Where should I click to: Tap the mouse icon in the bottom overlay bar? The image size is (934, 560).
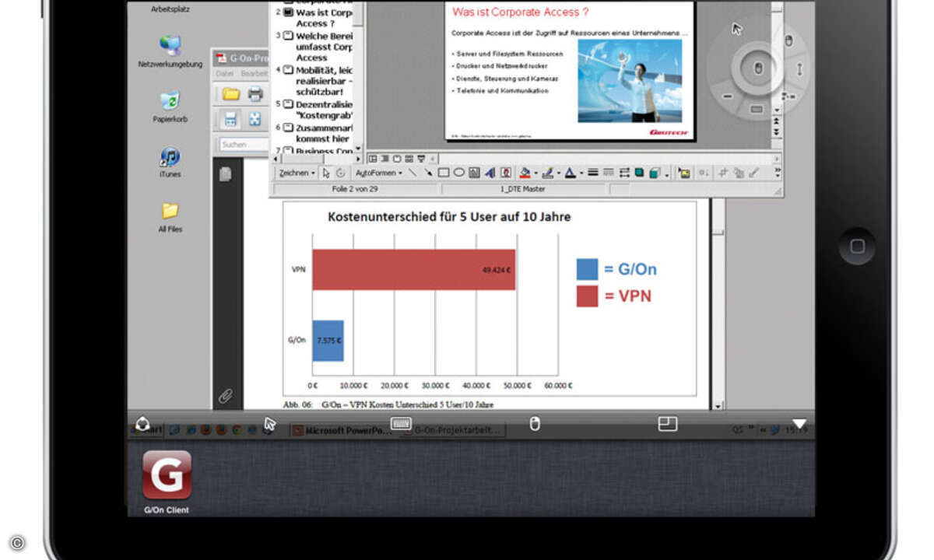534,423
